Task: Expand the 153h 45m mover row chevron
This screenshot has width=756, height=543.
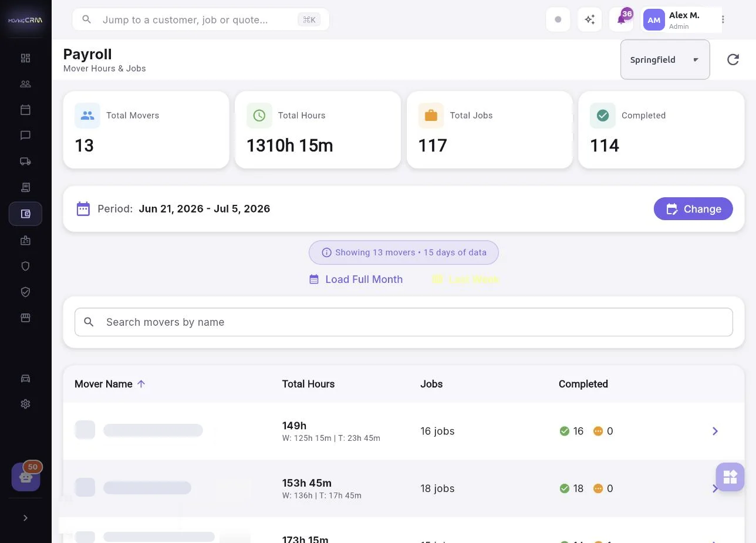Action: (715, 488)
